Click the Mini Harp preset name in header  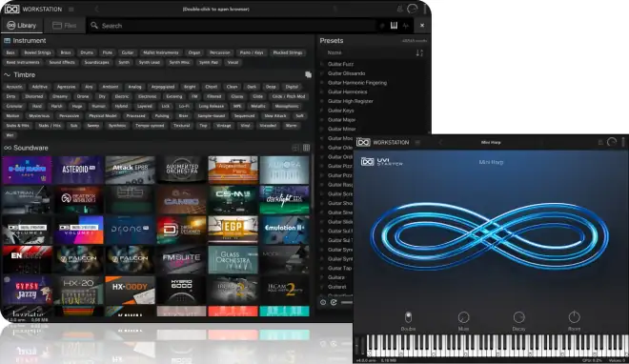coord(491,142)
